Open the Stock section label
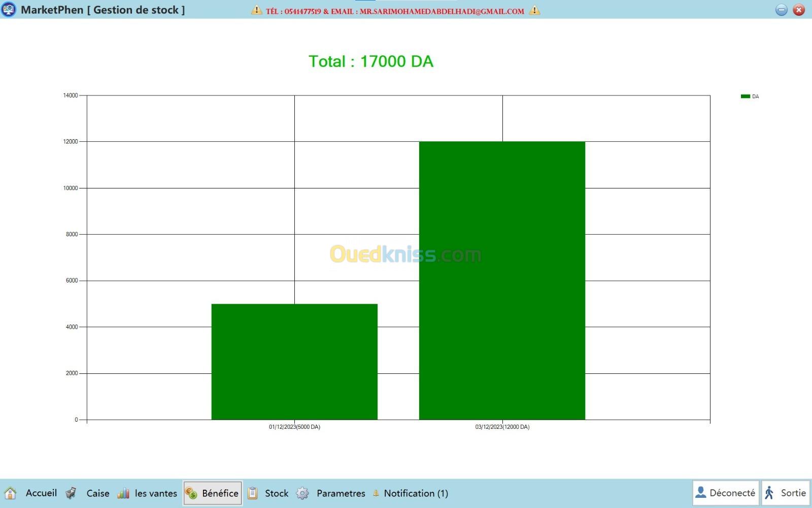812x508 pixels. 277,493
